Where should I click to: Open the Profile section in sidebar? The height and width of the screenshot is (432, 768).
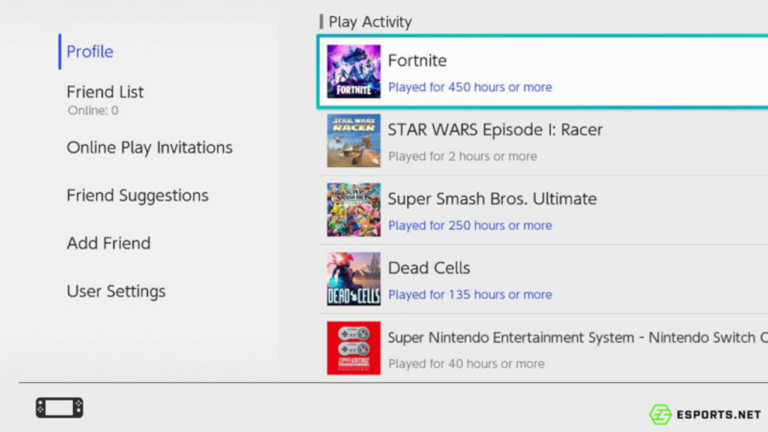coord(90,51)
